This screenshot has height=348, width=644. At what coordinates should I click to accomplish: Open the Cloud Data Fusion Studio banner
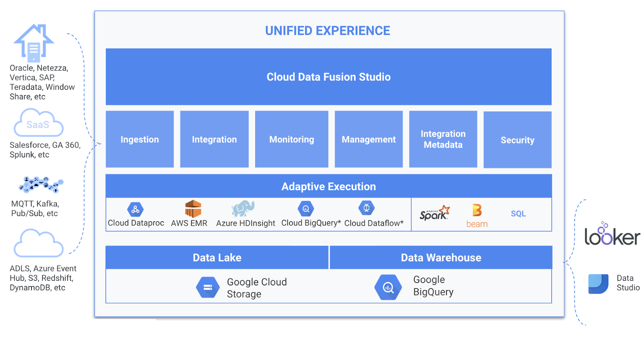coord(328,77)
